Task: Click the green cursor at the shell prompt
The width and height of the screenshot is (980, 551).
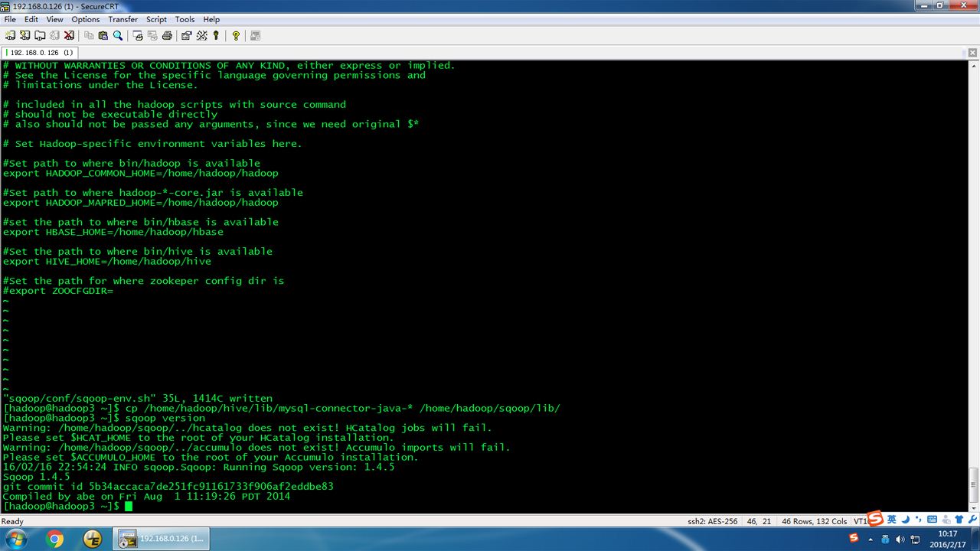Action: (129, 507)
